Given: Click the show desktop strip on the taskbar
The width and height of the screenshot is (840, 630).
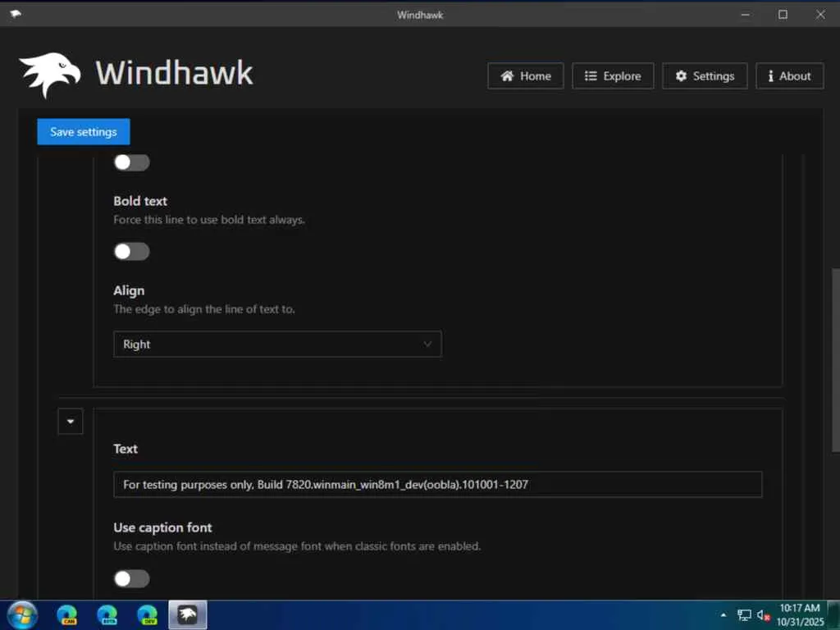Looking at the screenshot, I should [x=834, y=615].
